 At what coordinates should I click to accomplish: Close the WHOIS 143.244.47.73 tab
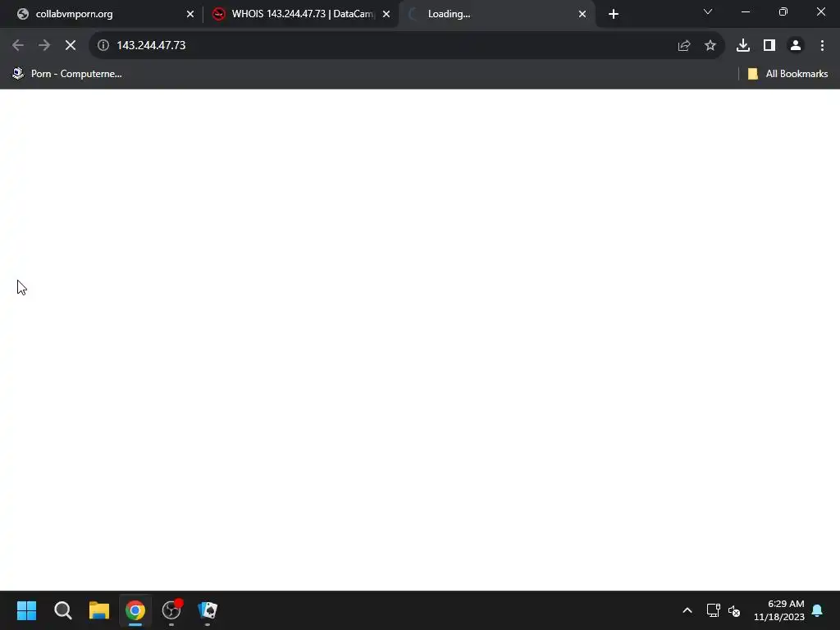click(x=386, y=14)
